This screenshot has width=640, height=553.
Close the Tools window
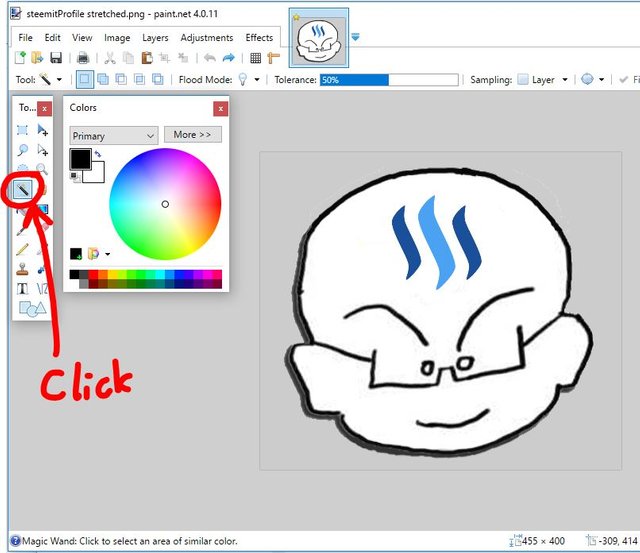coord(44,109)
